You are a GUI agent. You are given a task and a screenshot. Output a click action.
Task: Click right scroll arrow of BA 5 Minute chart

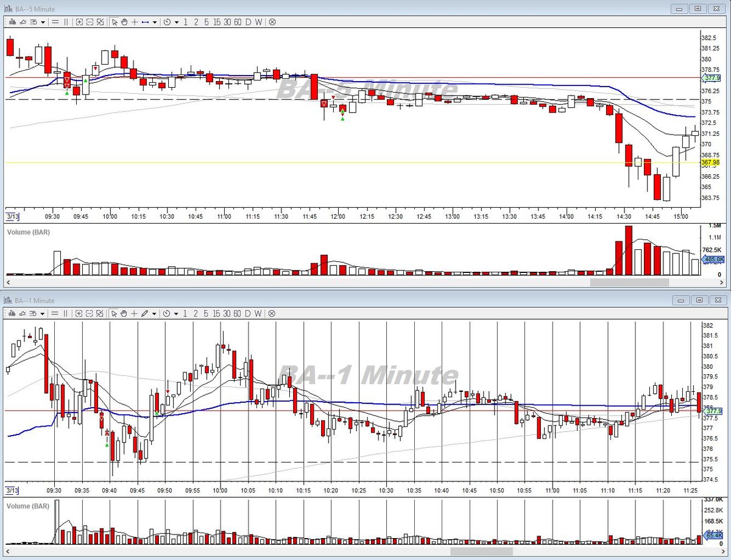(722, 283)
